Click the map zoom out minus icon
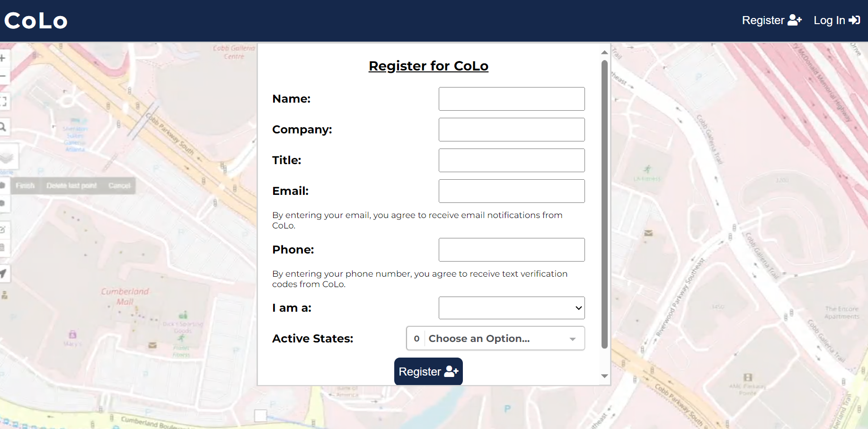This screenshot has width=868, height=429. coord(3,76)
